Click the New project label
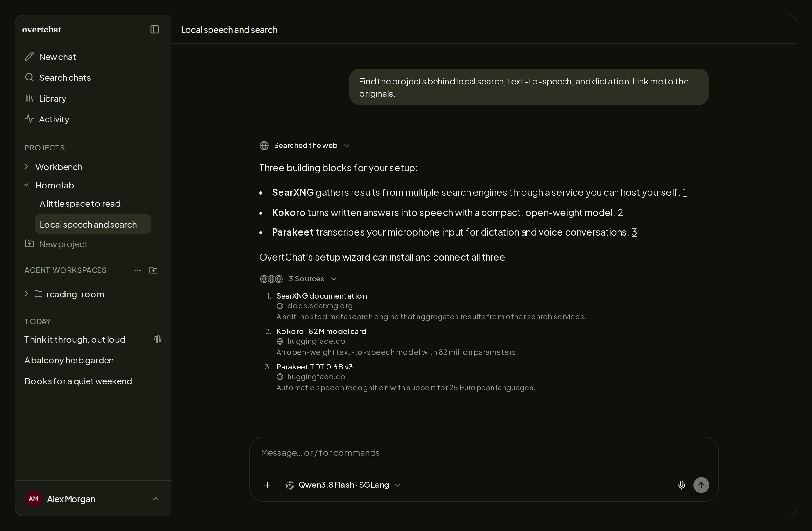812x531 pixels. pyautogui.click(x=63, y=244)
